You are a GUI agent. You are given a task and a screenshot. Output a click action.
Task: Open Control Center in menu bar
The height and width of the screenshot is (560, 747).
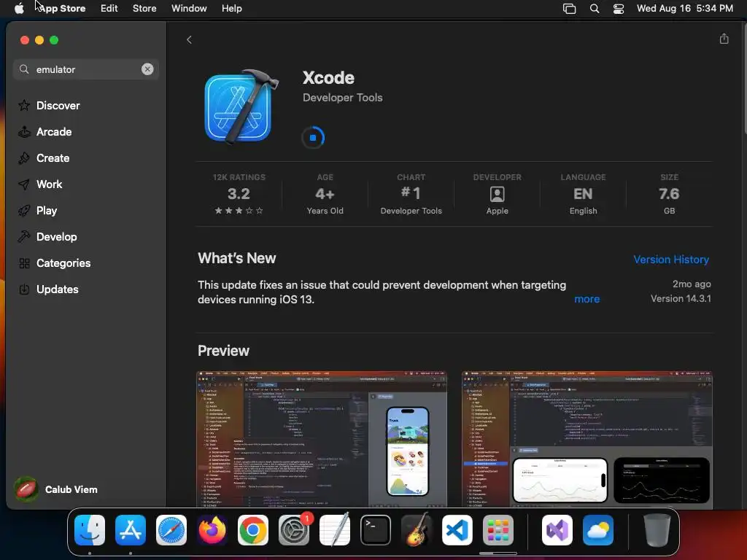coord(619,9)
